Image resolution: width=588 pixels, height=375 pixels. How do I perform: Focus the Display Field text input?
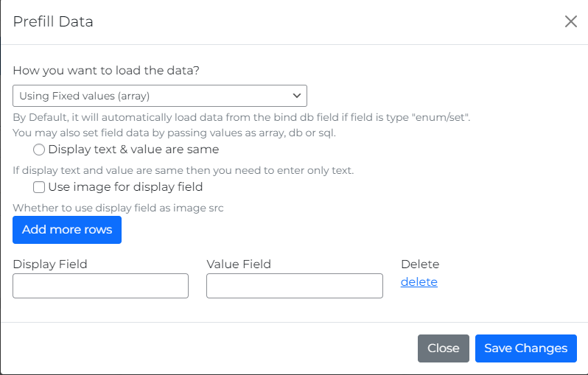coord(101,286)
